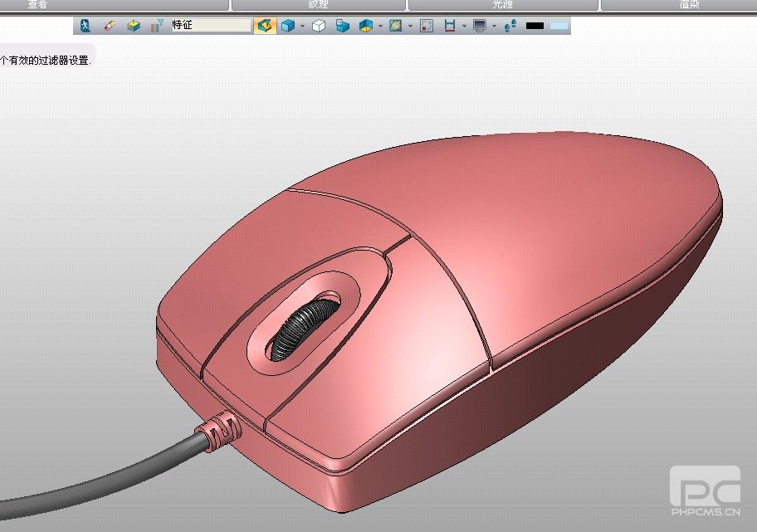
Task: Click the footprints icon in toolbar
Action: pos(510,26)
